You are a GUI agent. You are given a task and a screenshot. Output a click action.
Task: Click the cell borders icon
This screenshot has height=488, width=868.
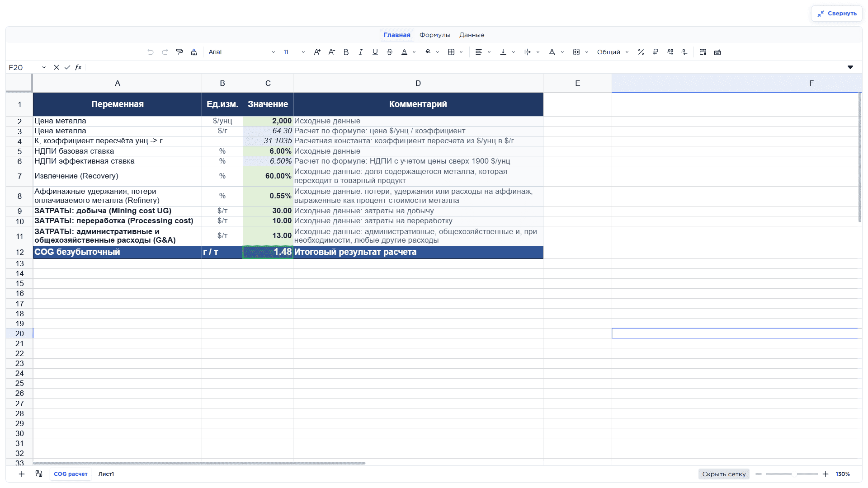tap(451, 52)
